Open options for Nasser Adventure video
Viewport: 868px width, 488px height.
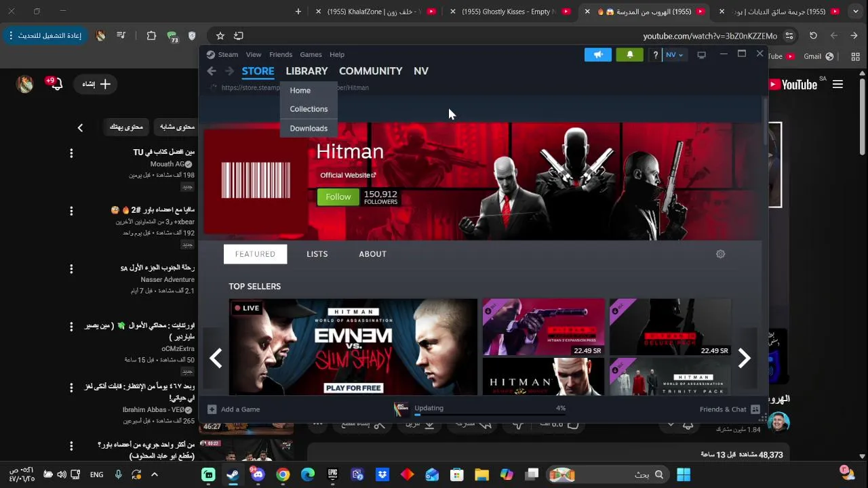tap(71, 269)
